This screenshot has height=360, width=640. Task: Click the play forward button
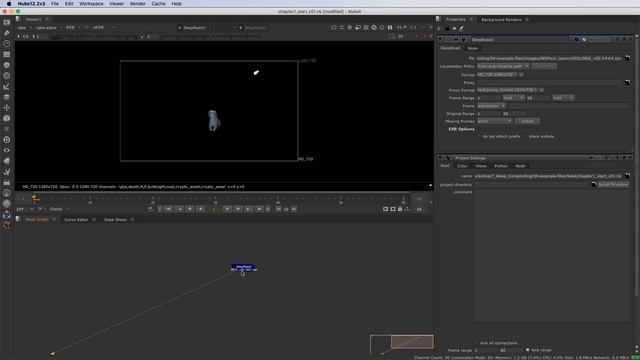(227, 209)
